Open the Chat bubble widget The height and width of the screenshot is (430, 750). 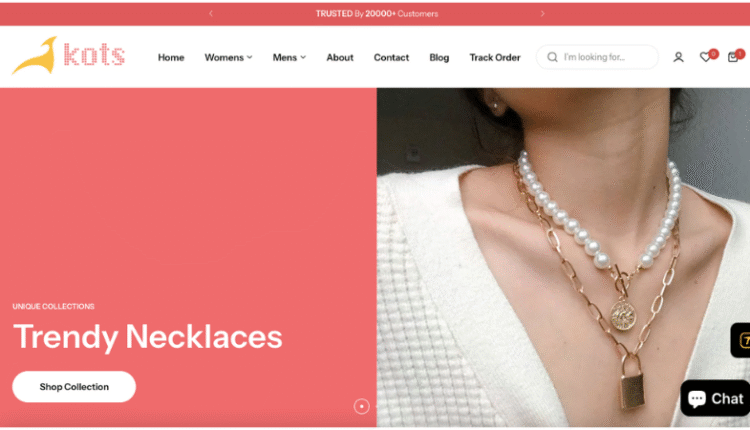(715, 398)
